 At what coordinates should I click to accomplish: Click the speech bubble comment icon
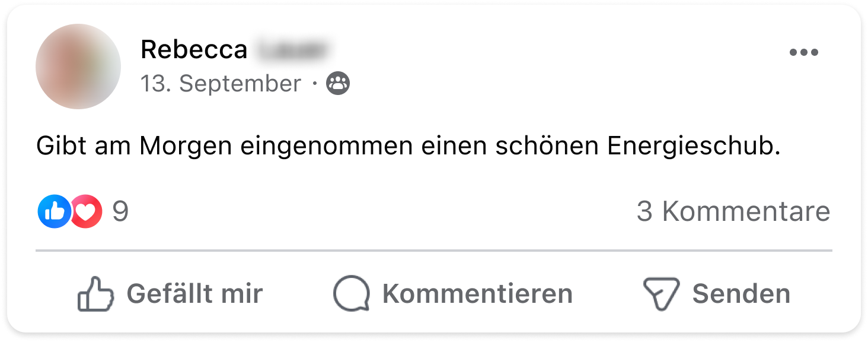coord(351,294)
